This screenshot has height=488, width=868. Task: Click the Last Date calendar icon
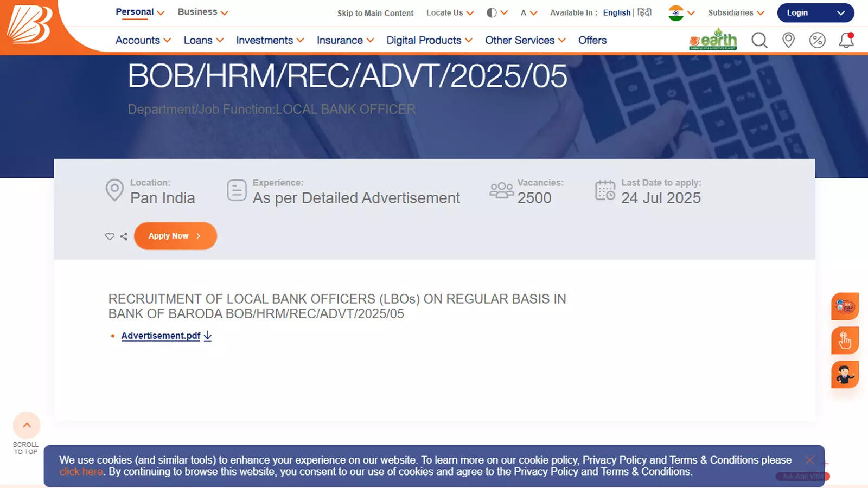pyautogui.click(x=605, y=190)
